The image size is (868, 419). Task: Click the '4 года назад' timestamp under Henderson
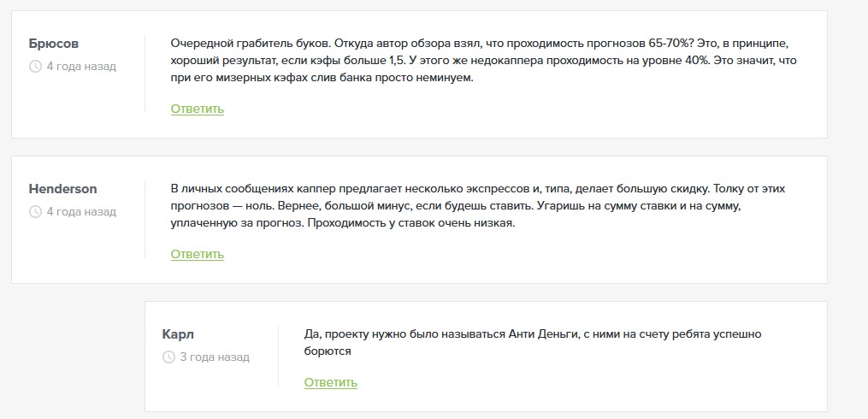tap(81, 211)
